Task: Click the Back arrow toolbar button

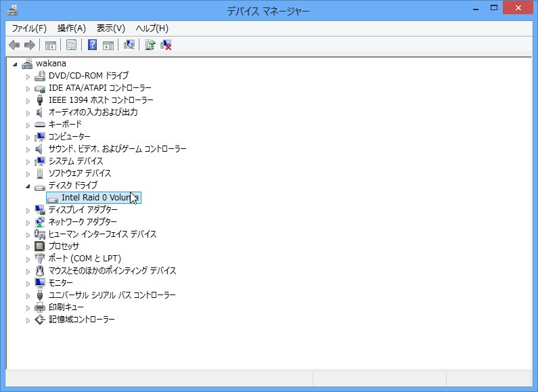Action: point(14,45)
